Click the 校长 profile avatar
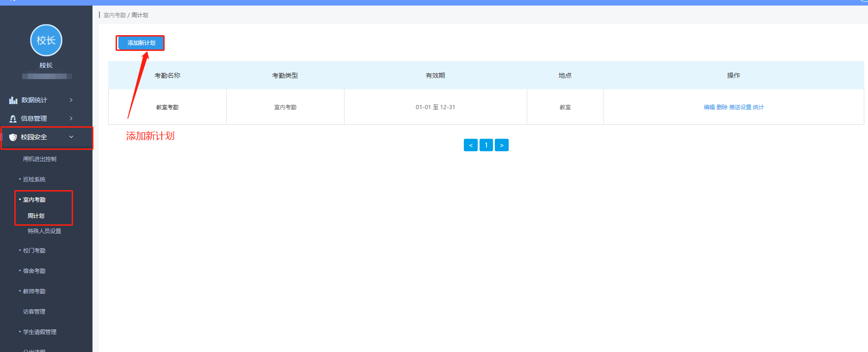Image resolution: width=868 pixels, height=352 pixels. tap(46, 40)
